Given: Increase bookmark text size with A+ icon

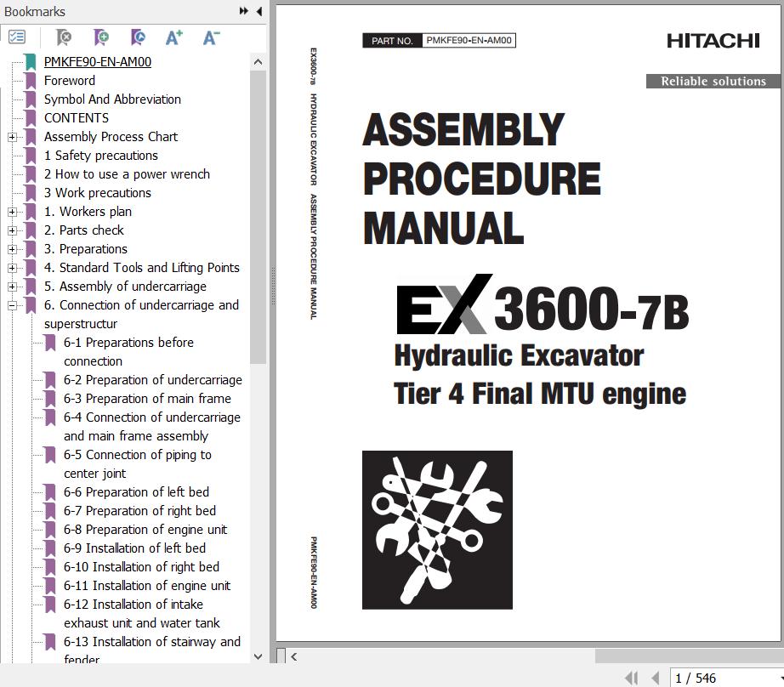Looking at the screenshot, I should point(174,37).
